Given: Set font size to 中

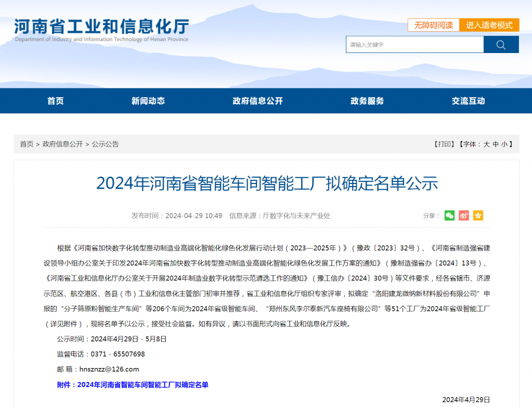Looking at the screenshot, I should click(495, 145).
